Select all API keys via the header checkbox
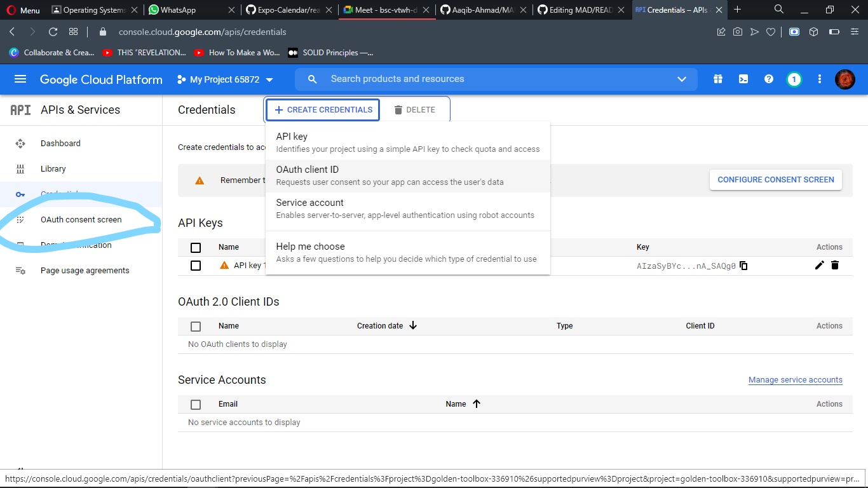 196,247
